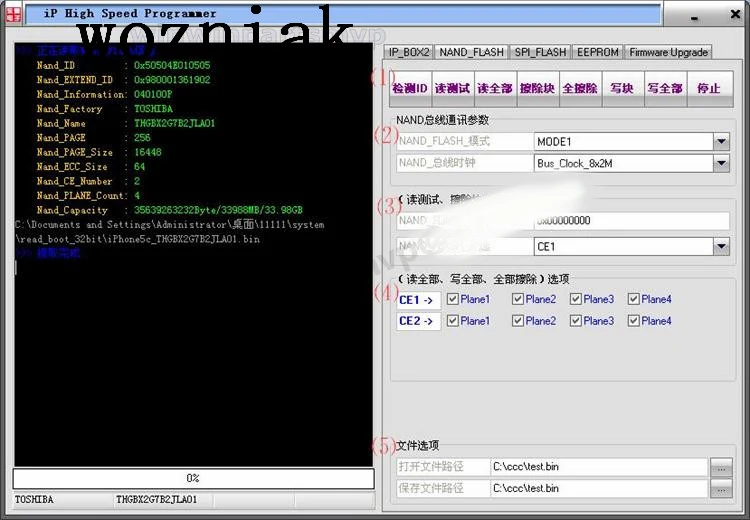750x520 pixels.
Task: Click the CE1 -> label
Action: pos(418,300)
